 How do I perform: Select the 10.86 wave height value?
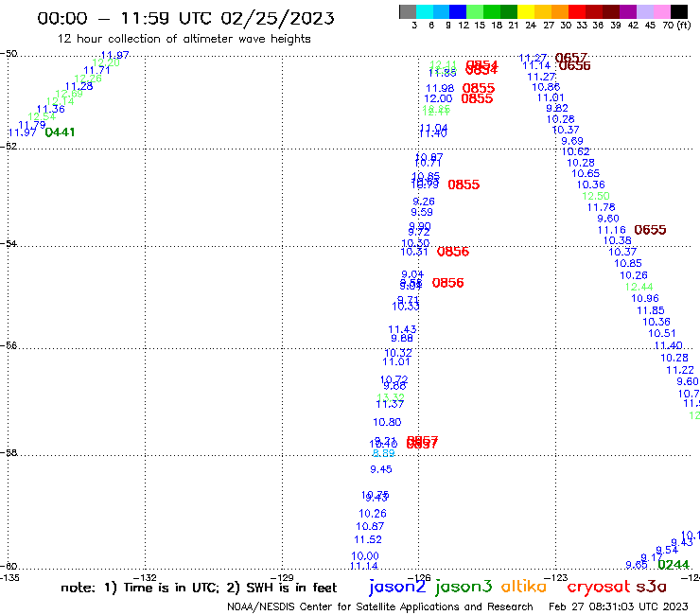coord(546,87)
